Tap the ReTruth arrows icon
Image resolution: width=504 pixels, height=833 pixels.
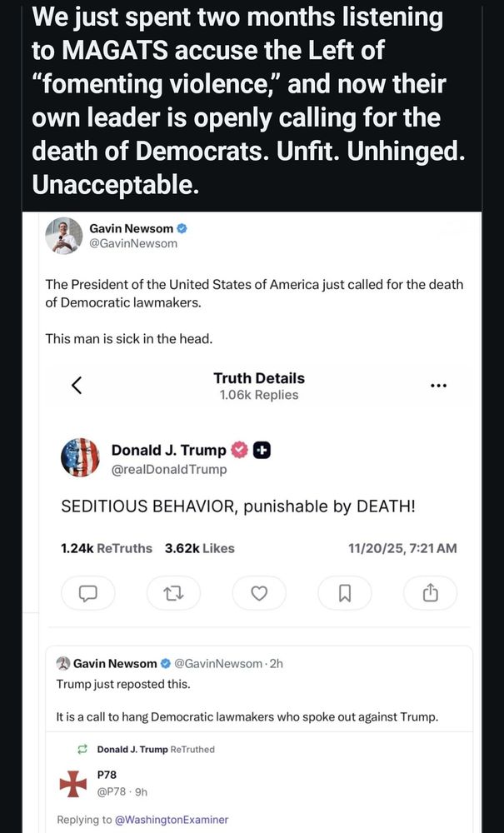173,593
